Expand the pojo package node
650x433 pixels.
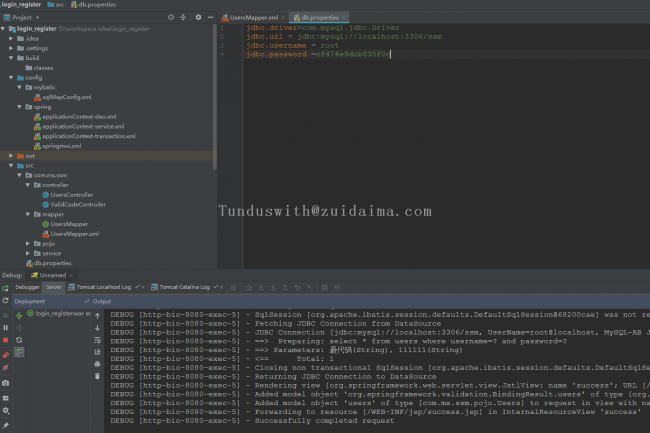click(28, 243)
